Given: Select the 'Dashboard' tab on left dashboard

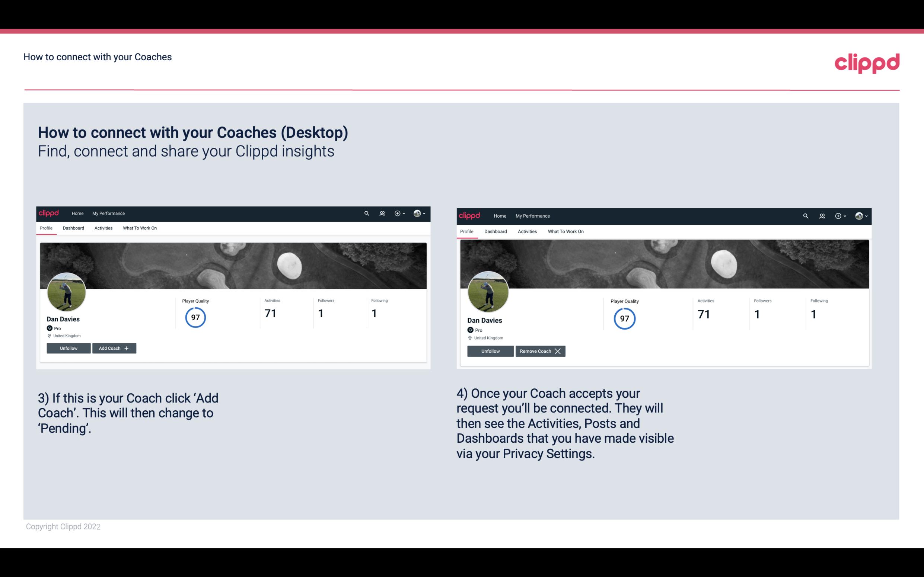Looking at the screenshot, I should (x=73, y=228).
